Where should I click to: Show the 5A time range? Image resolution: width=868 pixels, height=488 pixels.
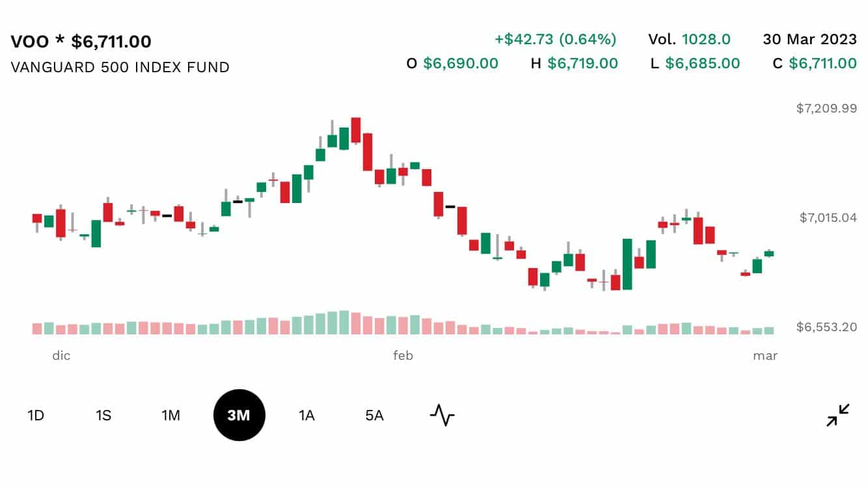click(374, 415)
